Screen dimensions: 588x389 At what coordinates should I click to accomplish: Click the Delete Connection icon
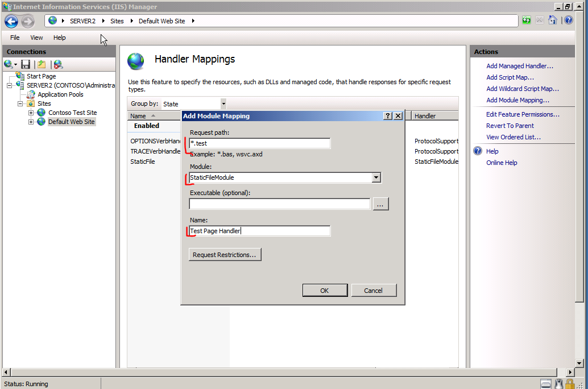pyautogui.click(x=58, y=64)
